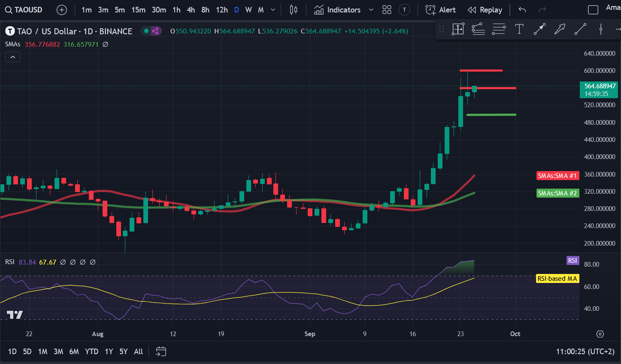Click the SMAs:SMA #1 price scale label
The width and height of the screenshot is (621, 364).
[557, 175]
